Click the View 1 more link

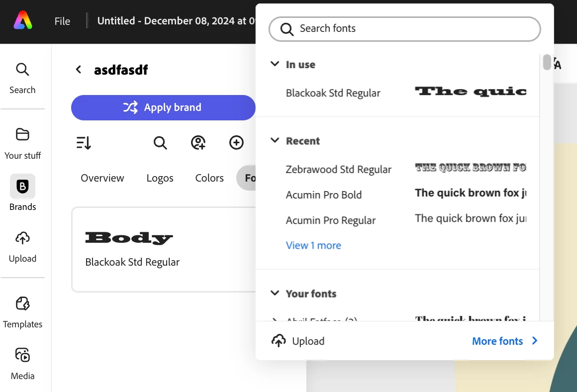click(x=313, y=245)
